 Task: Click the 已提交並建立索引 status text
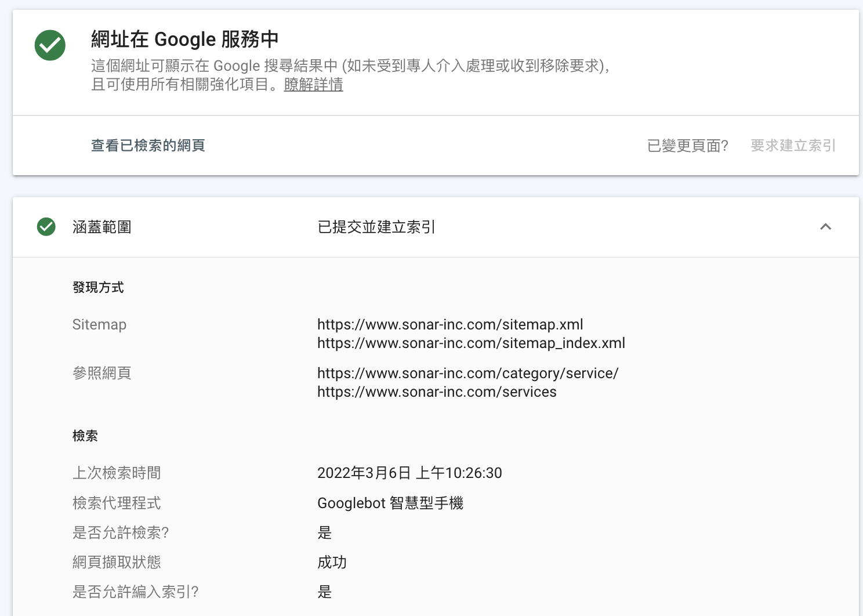click(x=376, y=227)
